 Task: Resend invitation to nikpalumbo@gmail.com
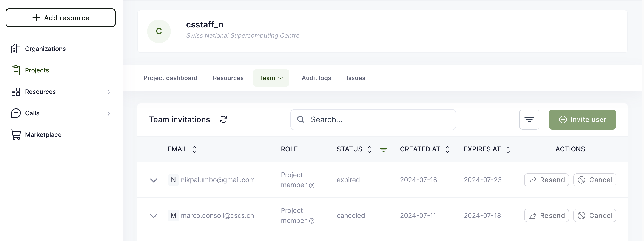click(546, 180)
